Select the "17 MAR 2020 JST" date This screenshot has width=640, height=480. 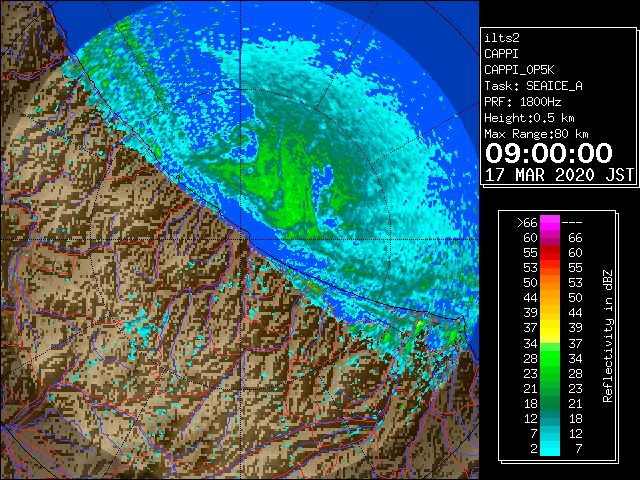pos(559,175)
